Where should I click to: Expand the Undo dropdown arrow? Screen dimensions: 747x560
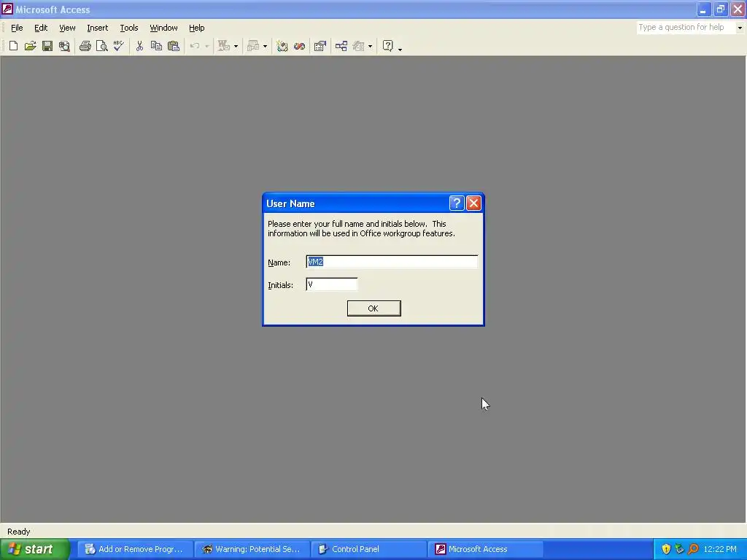(206, 46)
